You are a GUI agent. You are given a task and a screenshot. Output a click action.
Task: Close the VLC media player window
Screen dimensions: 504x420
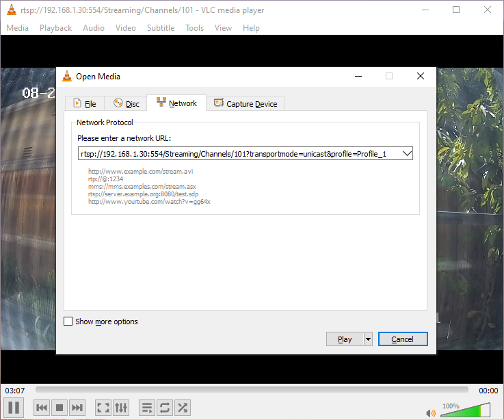[x=488, y=10]
